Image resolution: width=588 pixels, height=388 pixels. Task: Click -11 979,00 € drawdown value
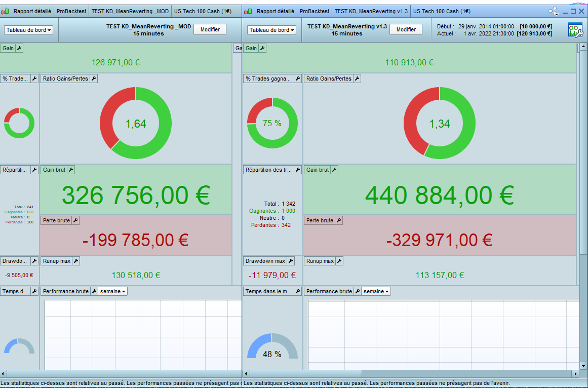[272, 275]
